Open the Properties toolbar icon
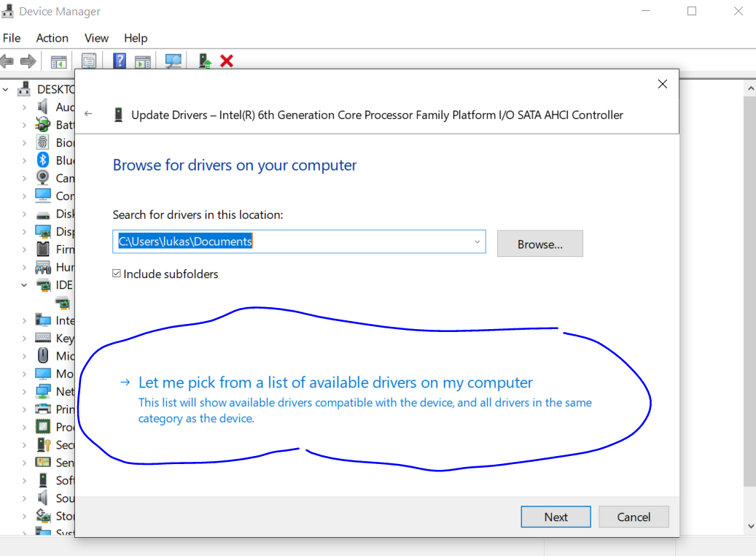This screenshot has width=756, height=556. coord(89,61)
